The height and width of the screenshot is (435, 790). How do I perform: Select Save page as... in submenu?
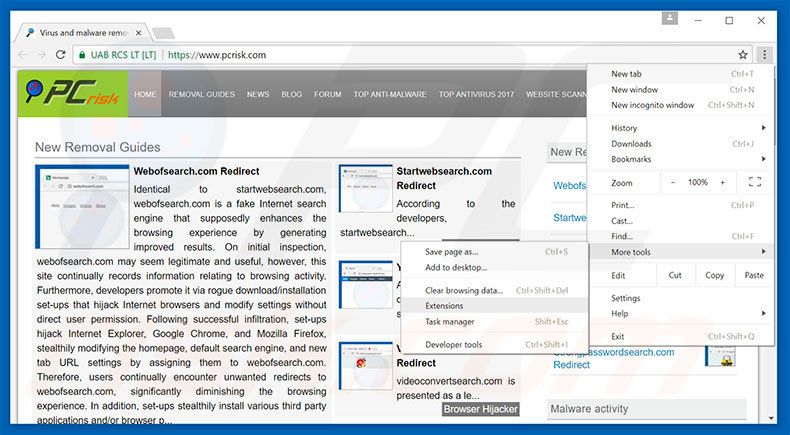click(495, 252)
